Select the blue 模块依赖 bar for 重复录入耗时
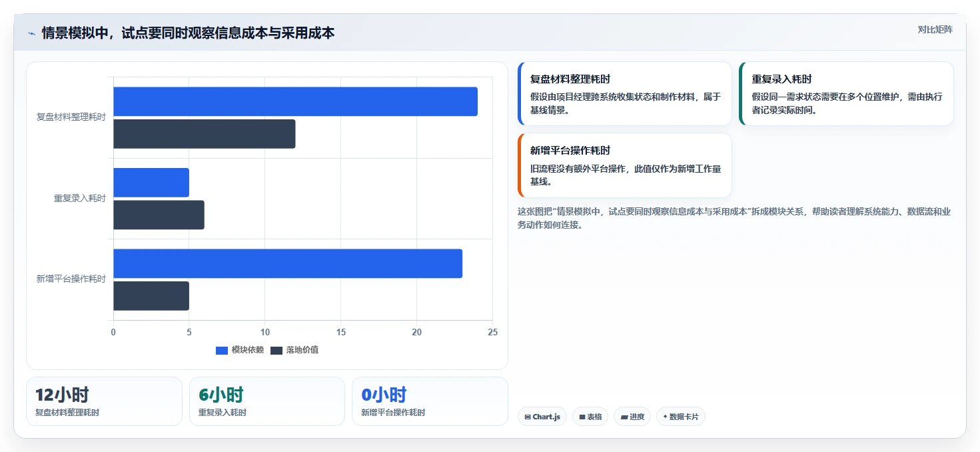This screenshot has height=452, width=980. coord(151,183)
